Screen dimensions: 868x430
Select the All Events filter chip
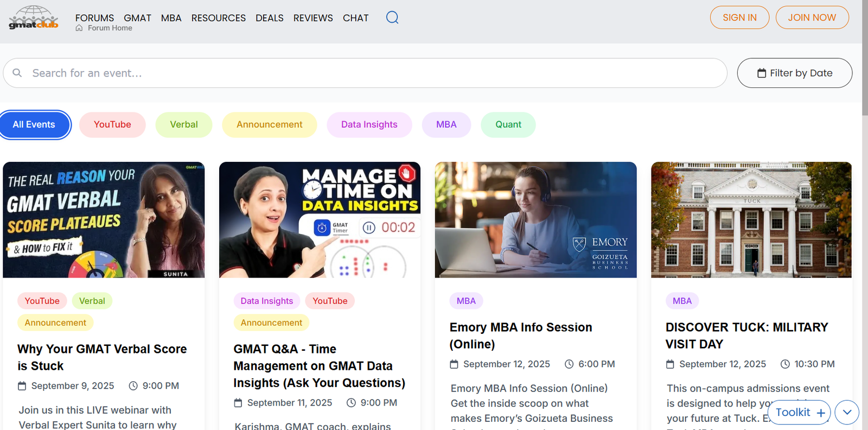34,124
